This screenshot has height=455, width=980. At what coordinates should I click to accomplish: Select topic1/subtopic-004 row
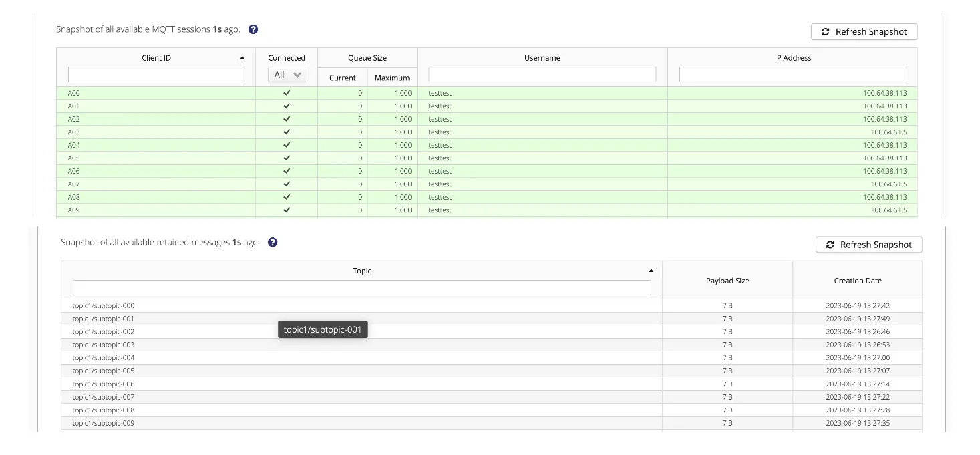(492, 358)
